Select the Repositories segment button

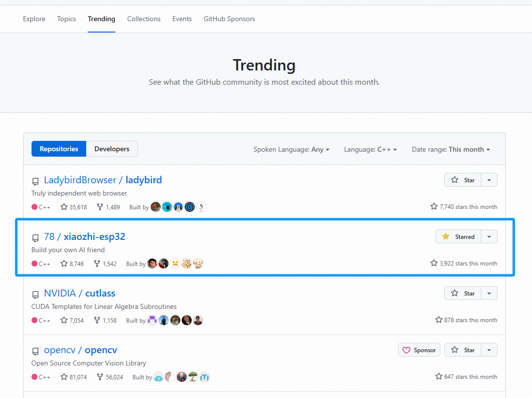point(59,149)
